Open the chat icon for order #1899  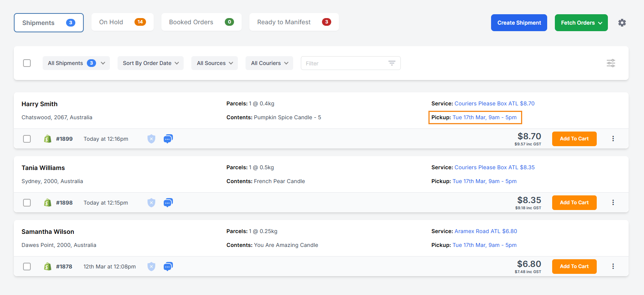tap(168, 139)
